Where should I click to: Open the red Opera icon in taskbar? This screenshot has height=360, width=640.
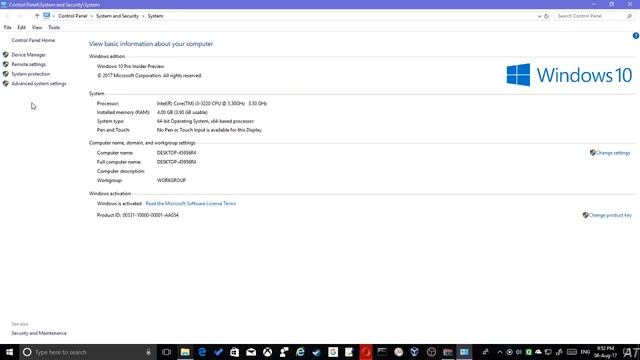[x=366, y=352]
